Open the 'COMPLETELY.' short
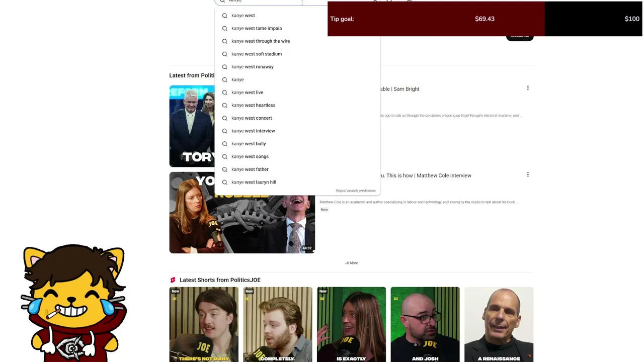644x362 pixels. tap(278, 324)
